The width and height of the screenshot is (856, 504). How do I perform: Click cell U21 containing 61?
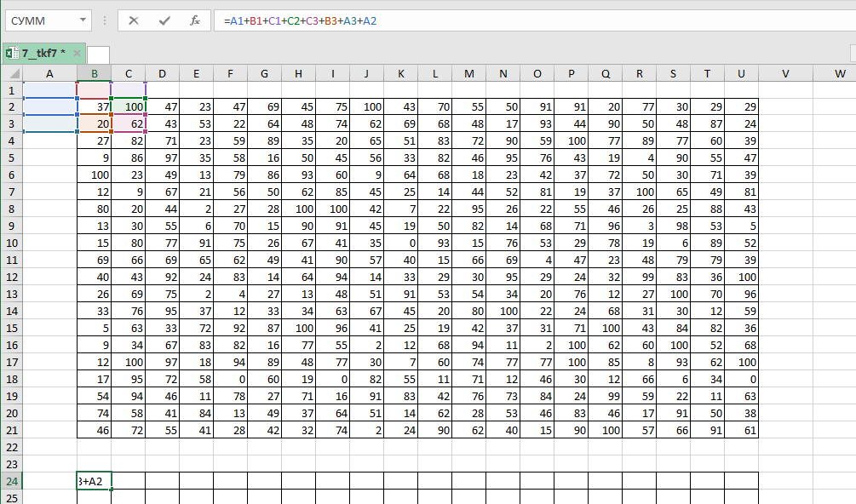pyautogui.click(x=742, y=431)
